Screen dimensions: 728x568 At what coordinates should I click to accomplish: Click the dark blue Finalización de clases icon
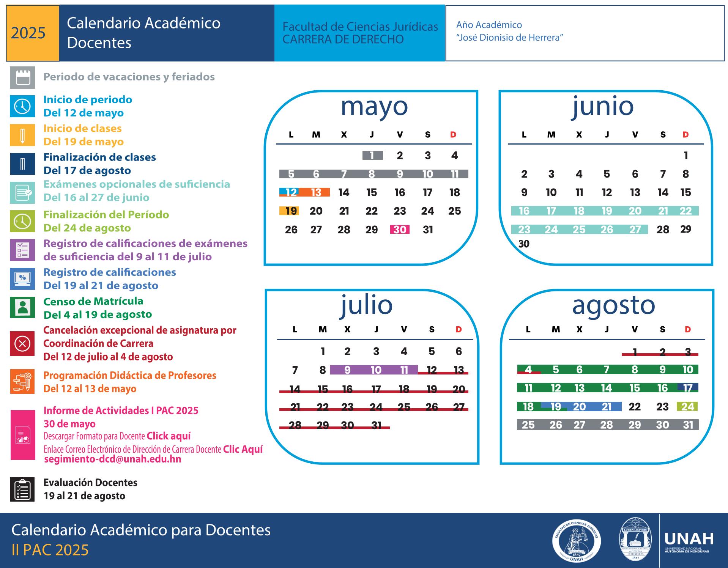[x=22, y=164]
